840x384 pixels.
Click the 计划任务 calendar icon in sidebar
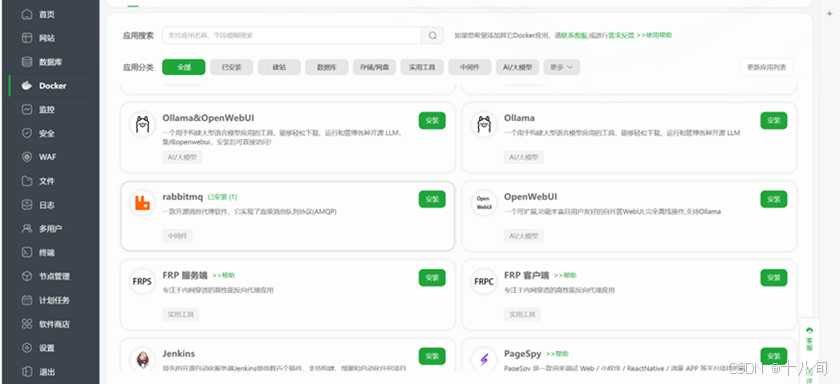27,300
